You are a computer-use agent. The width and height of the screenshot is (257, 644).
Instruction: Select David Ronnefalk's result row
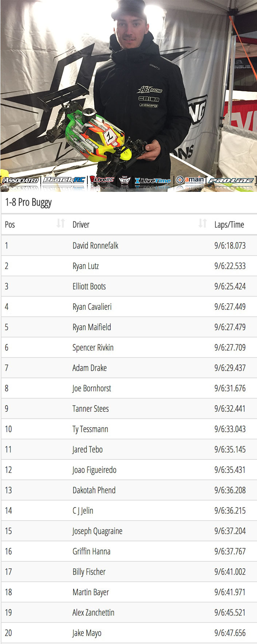click(128, 245)
